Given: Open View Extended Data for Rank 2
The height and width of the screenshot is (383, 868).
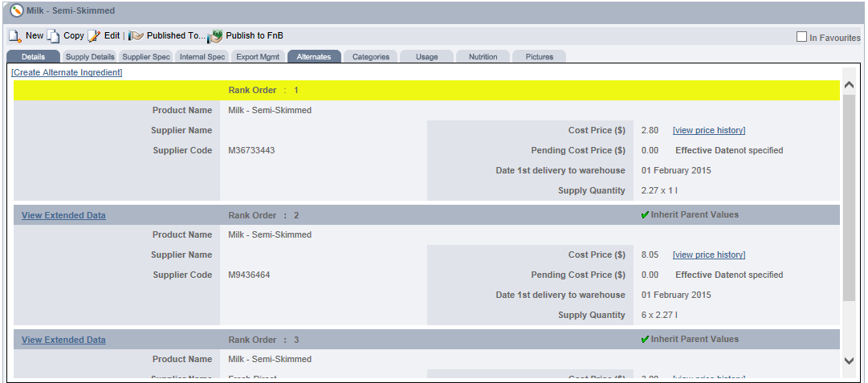Looking at the screenshot, I should tap(63, 215).
